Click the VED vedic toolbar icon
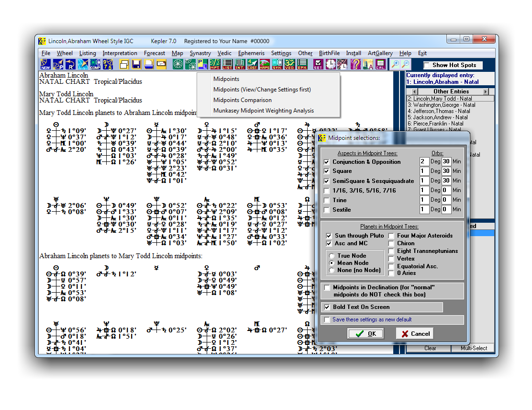The height and width of the screenshot is (410, 532). 289,64
